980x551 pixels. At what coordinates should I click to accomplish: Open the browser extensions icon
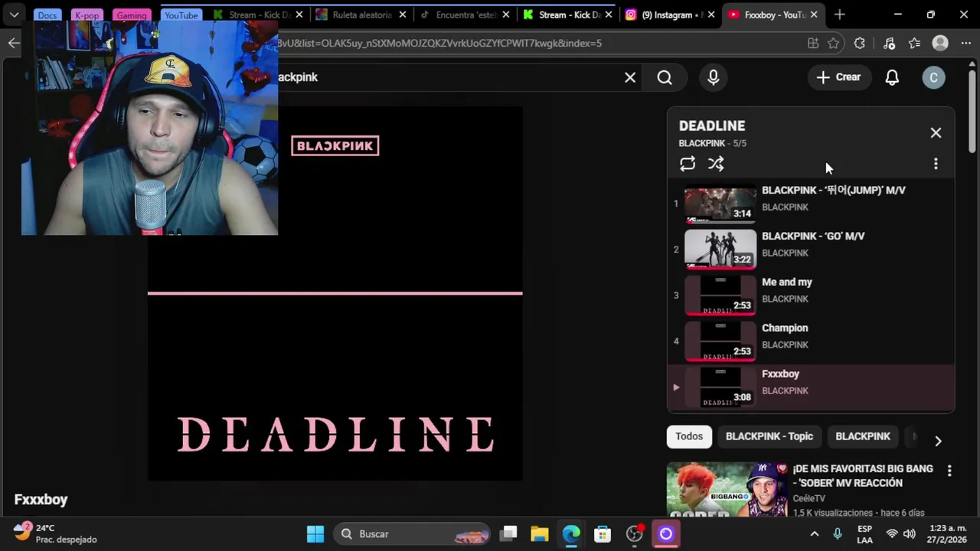pyautogui.click(x=860, y=44)
